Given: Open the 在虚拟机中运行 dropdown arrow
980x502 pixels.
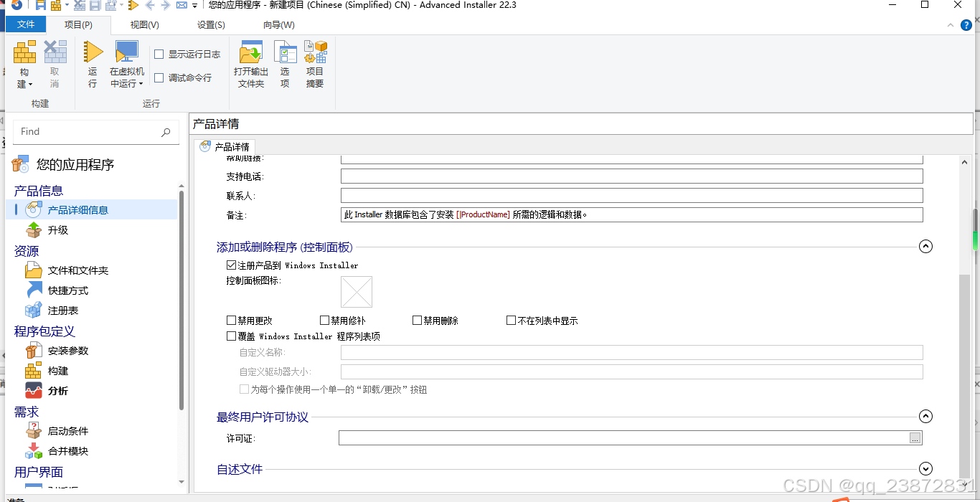Looking at the screenshot, I should pyautogui.click(x=141, y=84).
